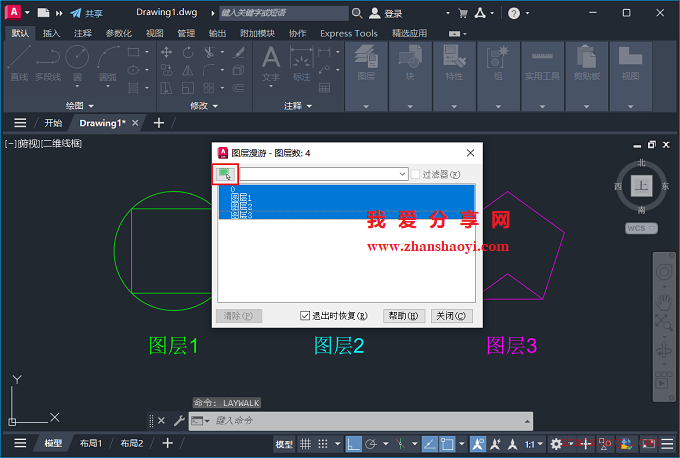Viewport: 680px width, 458px height.
Task: Open the Layer panel icon
Action: pyautogui.click(x=366, y=63)
